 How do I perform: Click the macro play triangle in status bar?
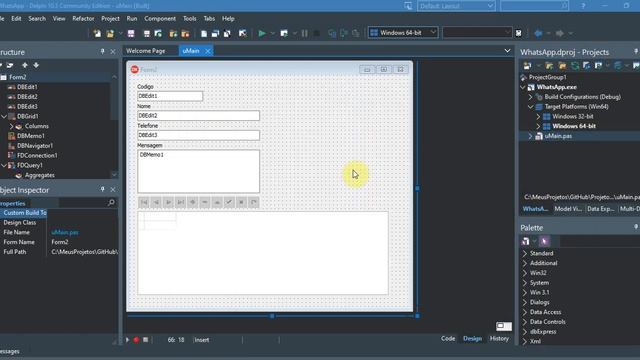pos(127,340)
